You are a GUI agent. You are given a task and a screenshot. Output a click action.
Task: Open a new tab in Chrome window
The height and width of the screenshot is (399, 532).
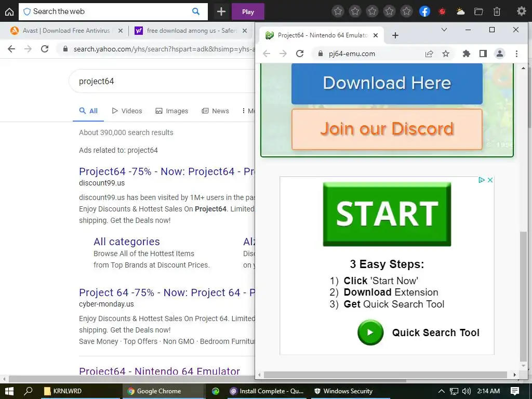395,35
